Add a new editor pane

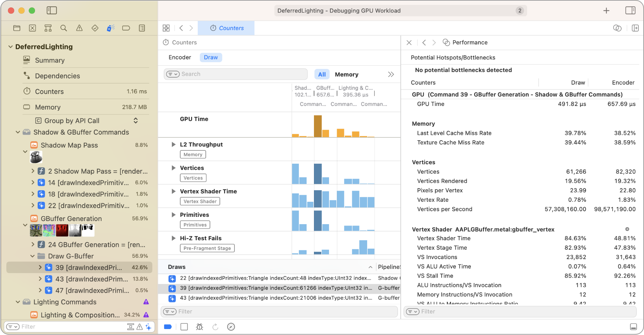coord(635,28)
